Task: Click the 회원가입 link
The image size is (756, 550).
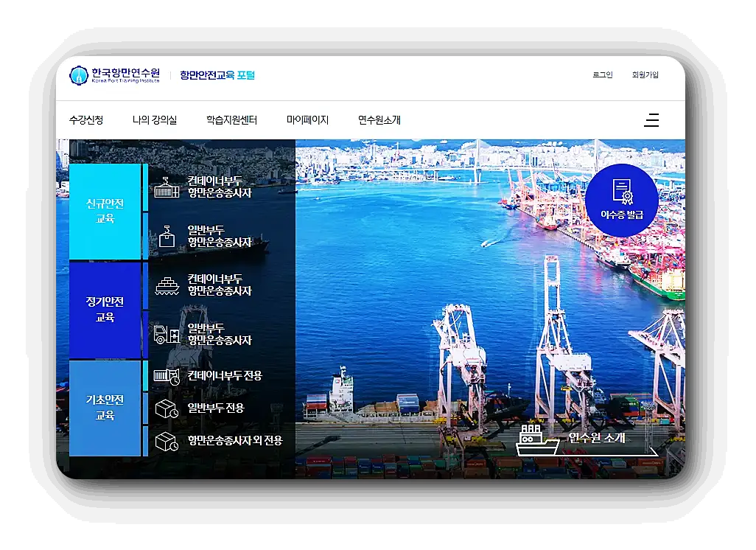Action: (645, 74)
